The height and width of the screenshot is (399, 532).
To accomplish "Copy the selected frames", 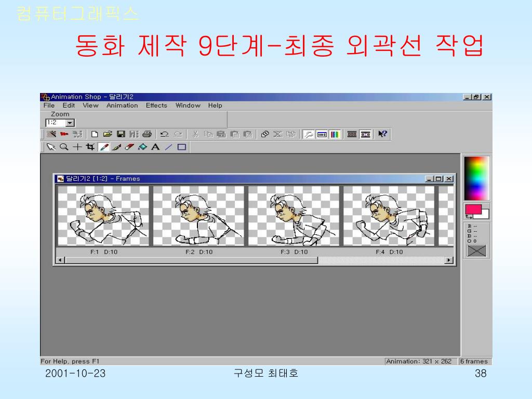I will pyautogui.click(x=208, y=135).
